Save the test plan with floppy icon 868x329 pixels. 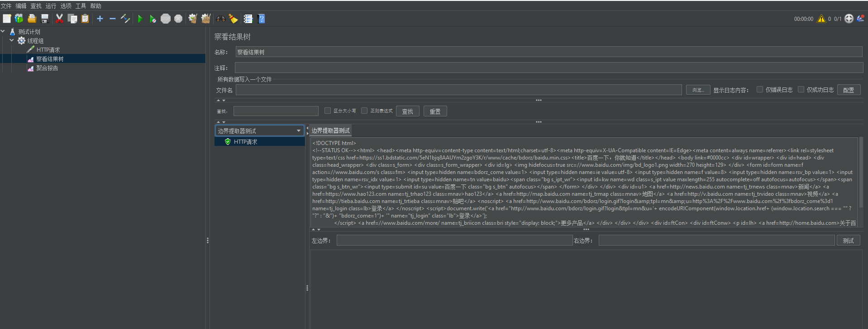44,19
